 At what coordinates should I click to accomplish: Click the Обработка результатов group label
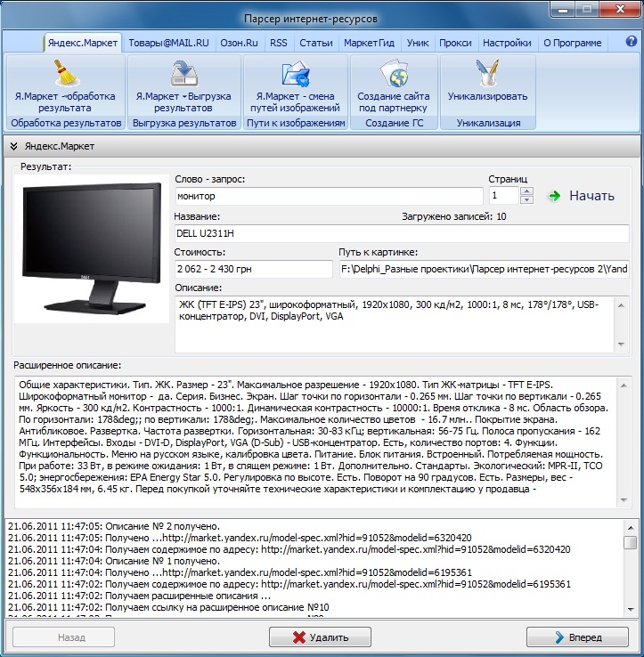coord(66,123)
